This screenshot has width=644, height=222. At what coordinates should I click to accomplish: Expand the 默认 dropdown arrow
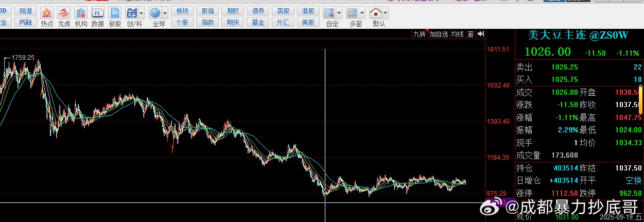tap(386, 13)
